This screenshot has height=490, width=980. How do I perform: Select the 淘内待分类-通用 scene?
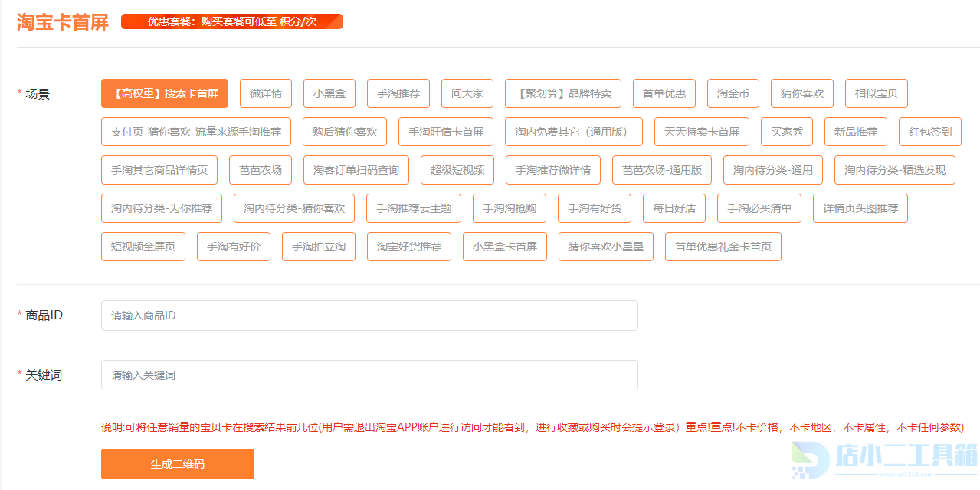pyautogui.click(x=773, y=170)
